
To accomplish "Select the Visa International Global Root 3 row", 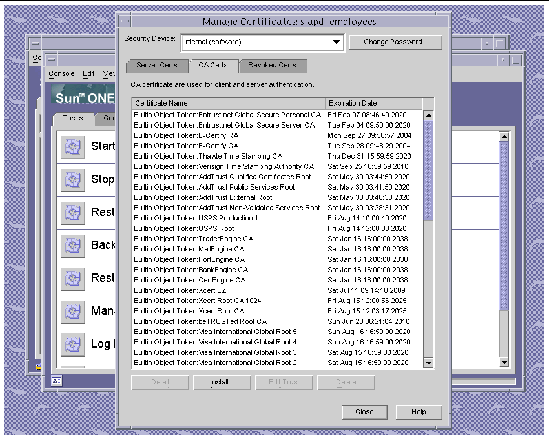I will pyautogui.click(x=277, y=352).
